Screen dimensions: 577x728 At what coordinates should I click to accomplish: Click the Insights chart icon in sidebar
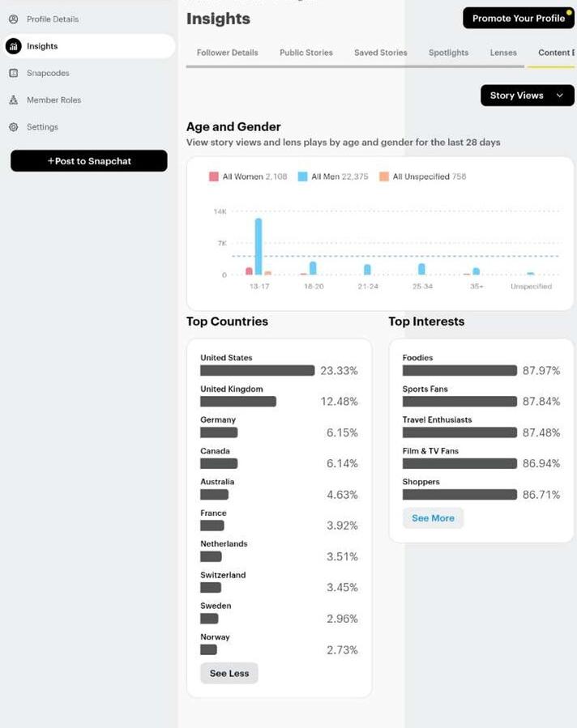coord(14,46)
